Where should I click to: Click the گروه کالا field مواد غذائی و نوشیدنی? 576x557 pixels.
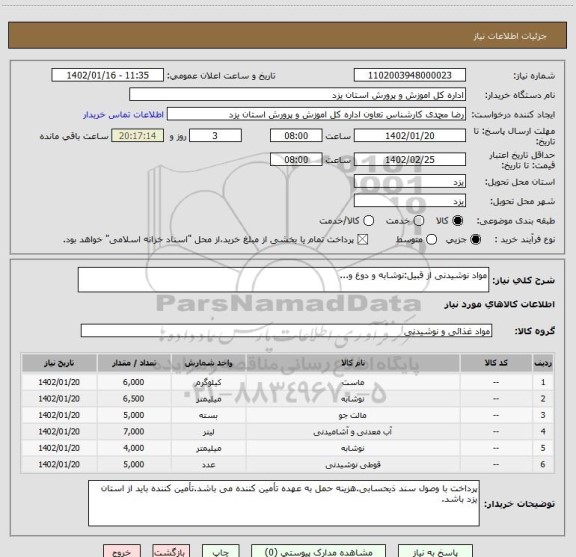[x=286, y=331]
